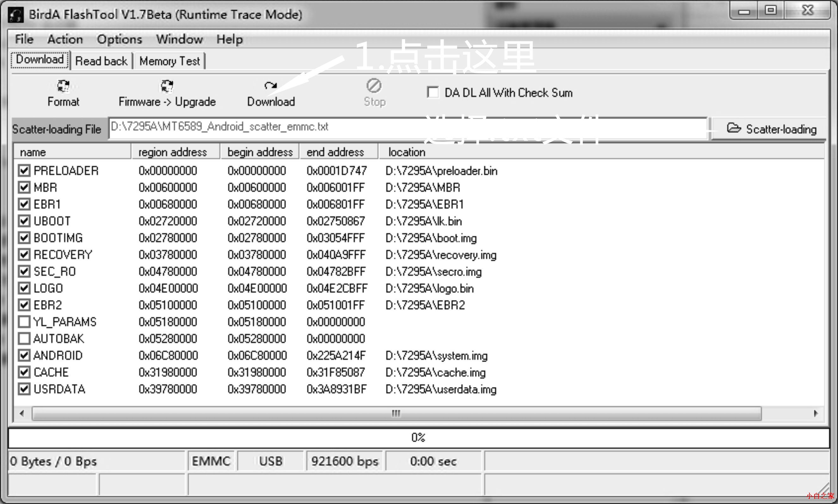Click the EMMC status bar cell
The image size is (838, 504).
(211, 461)
